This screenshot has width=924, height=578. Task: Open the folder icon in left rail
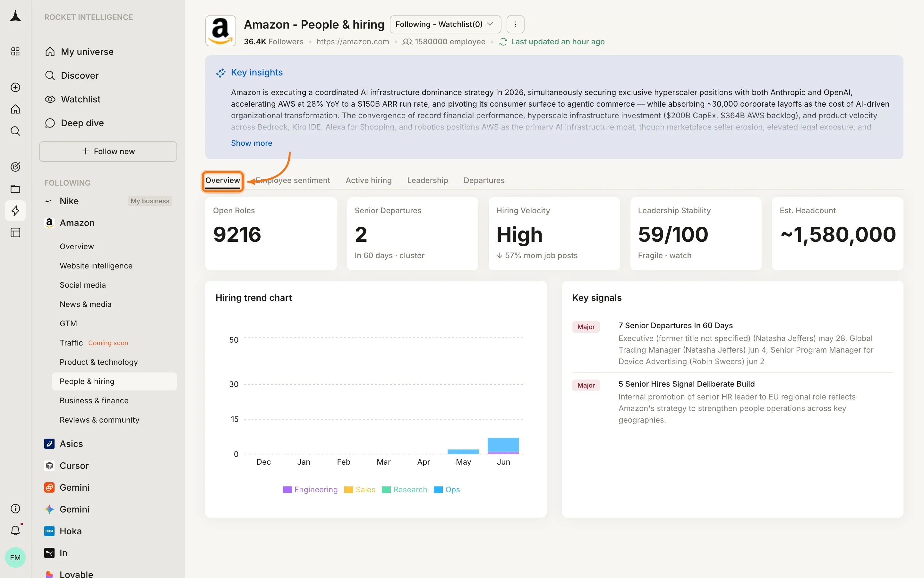15,189
